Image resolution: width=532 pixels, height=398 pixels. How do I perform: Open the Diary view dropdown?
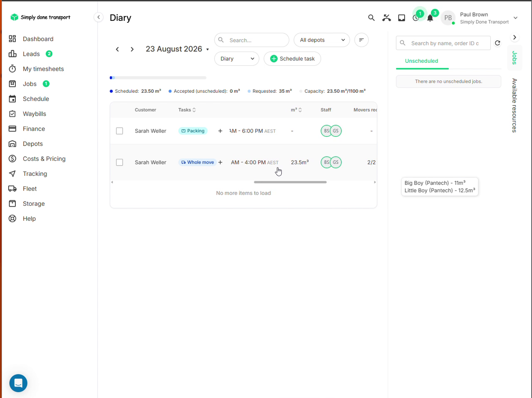pos(237,59)
